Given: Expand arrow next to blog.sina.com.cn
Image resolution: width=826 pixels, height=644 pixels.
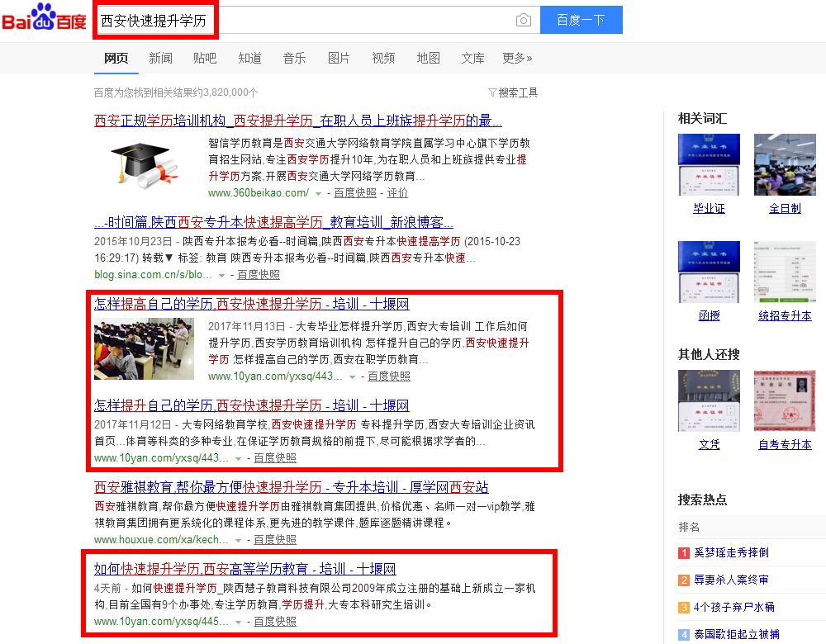Looking at the screenshot, I should 221,276.
